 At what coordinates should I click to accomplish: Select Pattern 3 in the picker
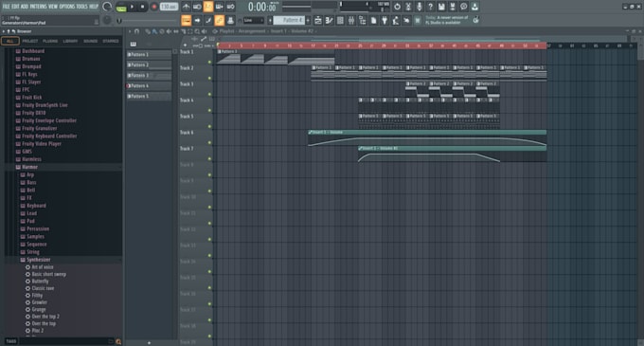coord(149,76)
